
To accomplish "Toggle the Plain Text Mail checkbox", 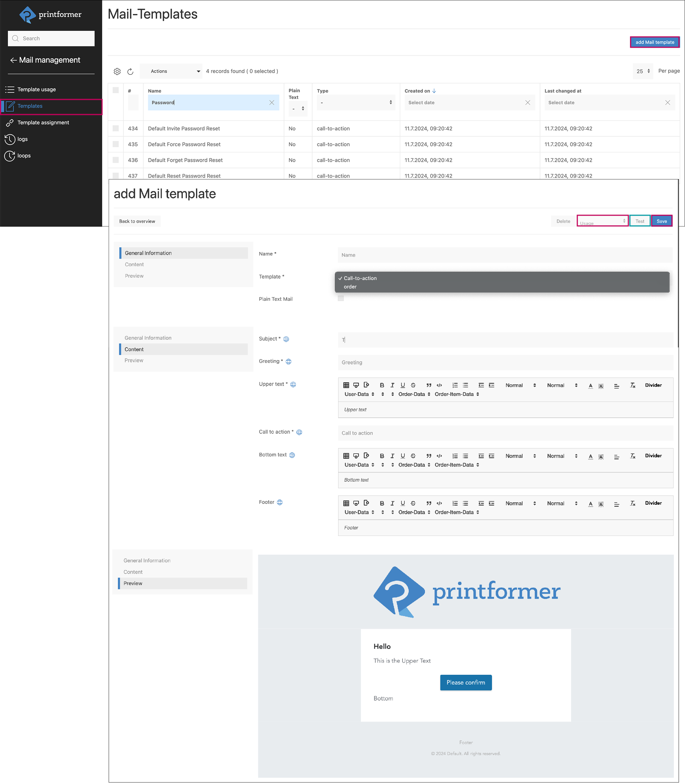I will click(341, 299).
